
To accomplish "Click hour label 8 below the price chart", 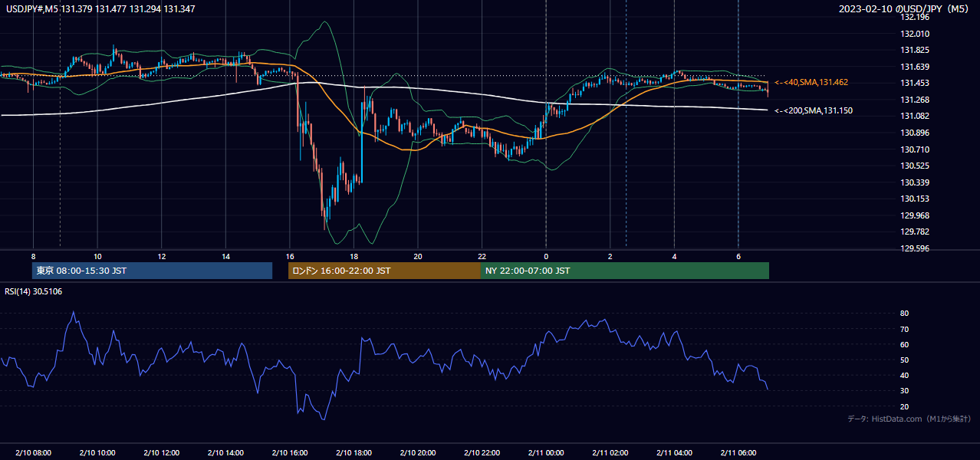I will tap(33, 256).
